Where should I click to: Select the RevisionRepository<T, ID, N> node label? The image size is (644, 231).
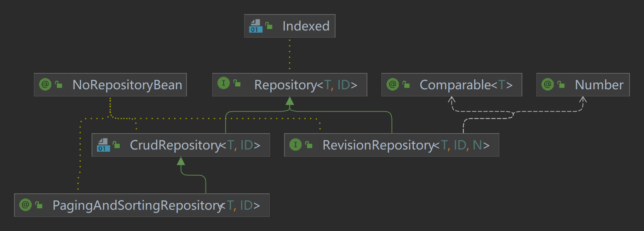406,145
